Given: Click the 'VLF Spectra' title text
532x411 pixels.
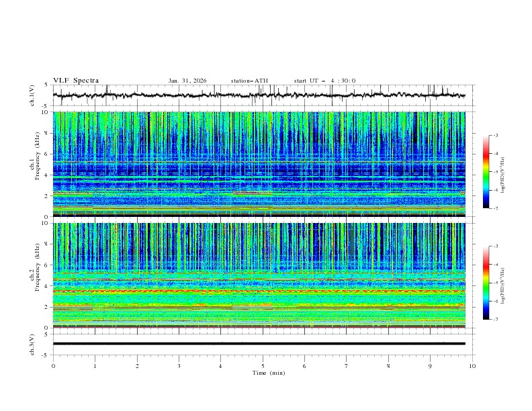Looking at the screenshot, I should click(x=76, y=81).
